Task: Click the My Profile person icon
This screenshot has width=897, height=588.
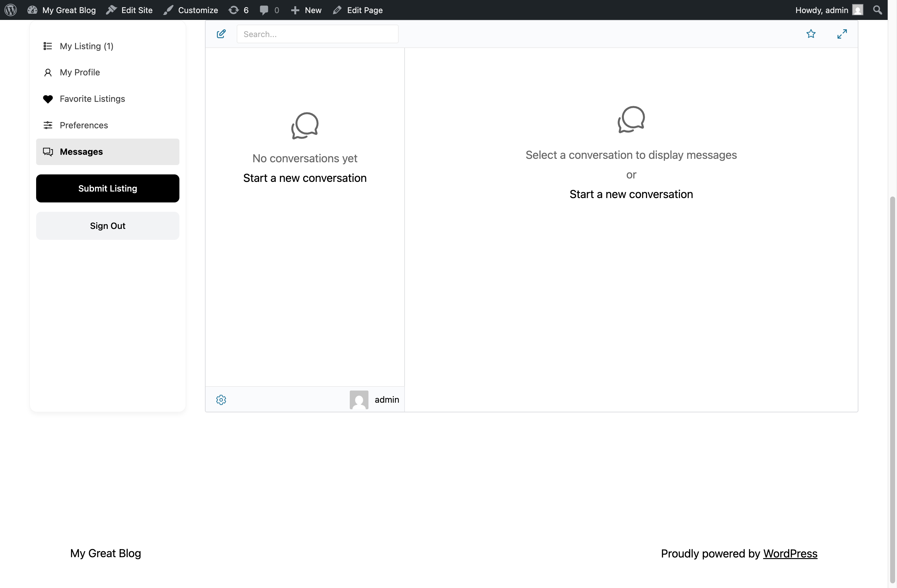Action: click(x=47, y=72)
